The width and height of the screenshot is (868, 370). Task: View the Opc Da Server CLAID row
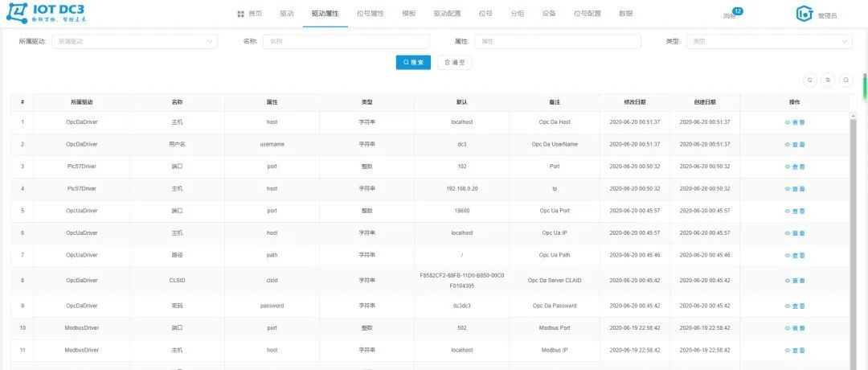[x=795, y=281]
